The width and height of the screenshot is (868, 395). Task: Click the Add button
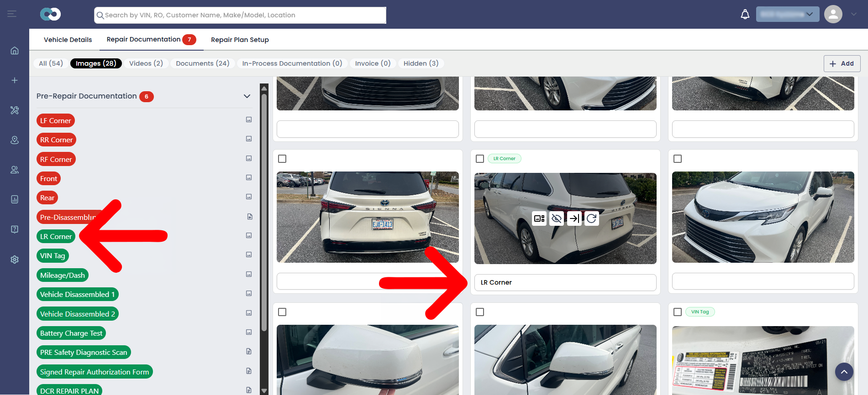click(842, 63)
